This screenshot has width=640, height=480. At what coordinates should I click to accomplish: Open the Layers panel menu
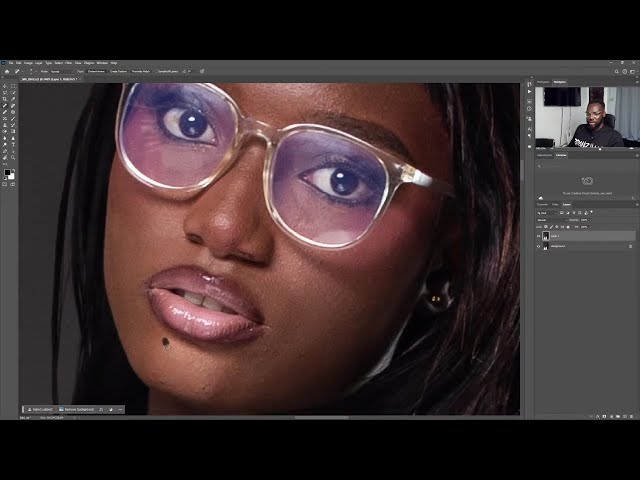637,204
